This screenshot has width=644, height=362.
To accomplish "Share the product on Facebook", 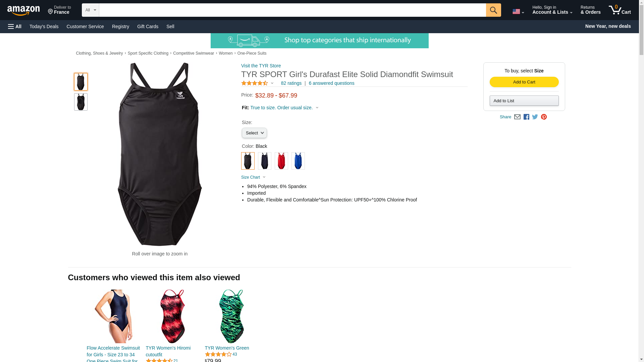I will pos(526,117).
